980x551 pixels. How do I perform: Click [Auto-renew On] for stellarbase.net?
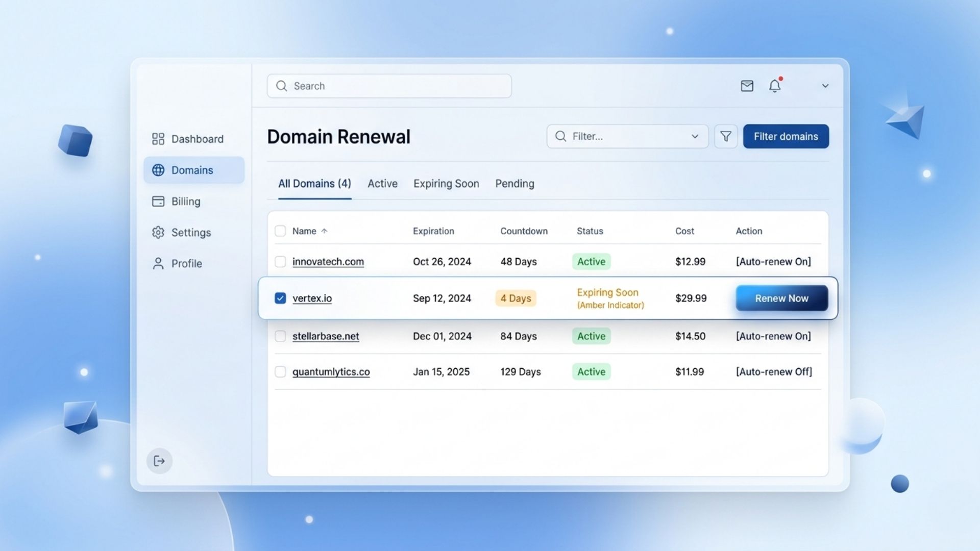pyautogui.click(x=773, y=336)
